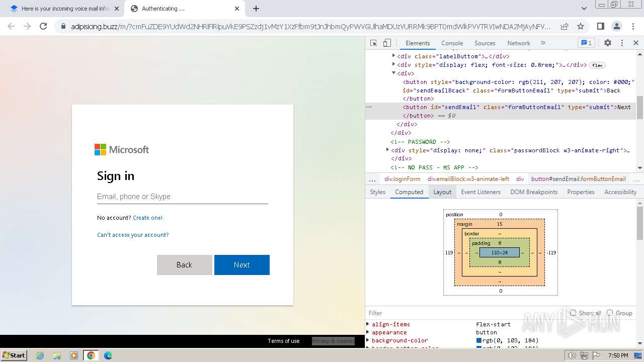The height and width of the screenshot is (362, 644).
Task: Follow 'Can't access your account?' link
Action: pos(133,235)
